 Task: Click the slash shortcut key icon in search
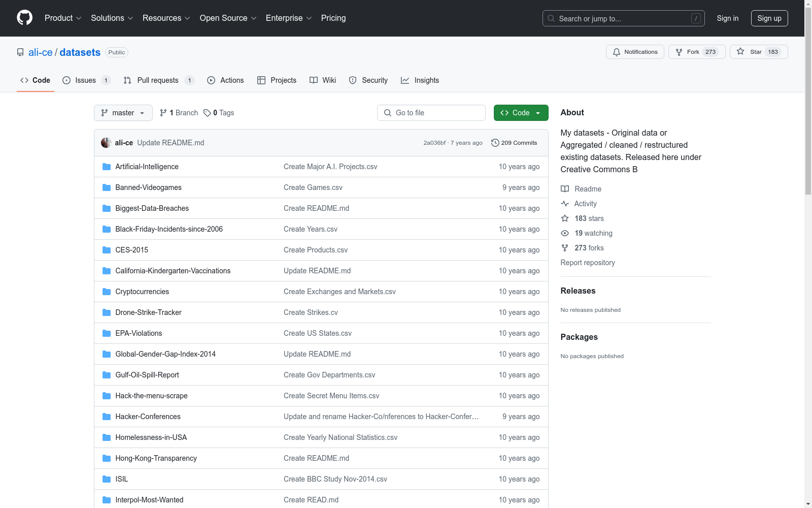[696, 18]
